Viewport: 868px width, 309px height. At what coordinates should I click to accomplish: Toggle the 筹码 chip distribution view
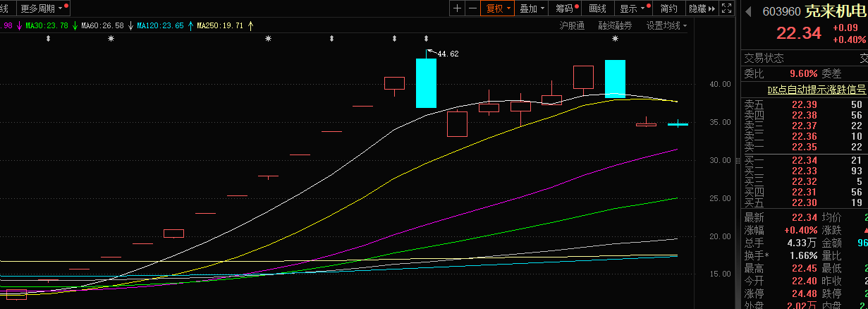[x=566, y=8]
